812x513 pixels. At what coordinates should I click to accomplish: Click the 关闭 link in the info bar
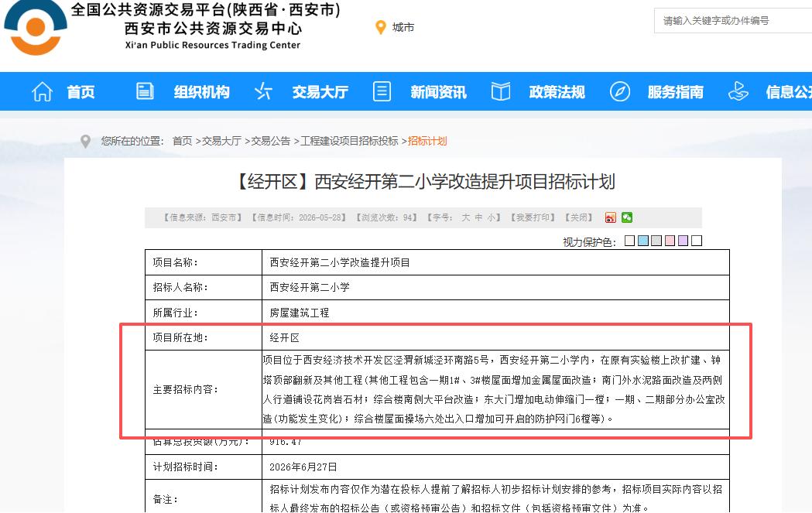tap(578, 217)
